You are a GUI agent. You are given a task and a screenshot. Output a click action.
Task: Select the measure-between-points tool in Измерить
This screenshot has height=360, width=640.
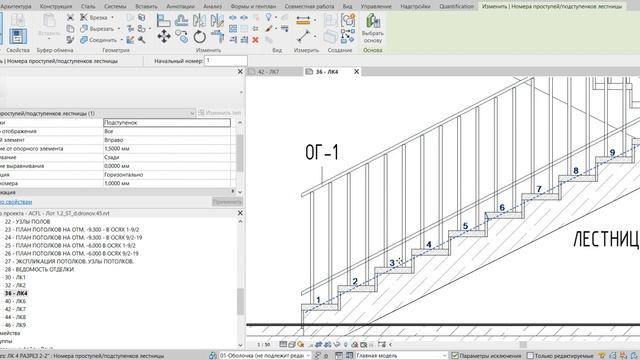pos(303,36)
